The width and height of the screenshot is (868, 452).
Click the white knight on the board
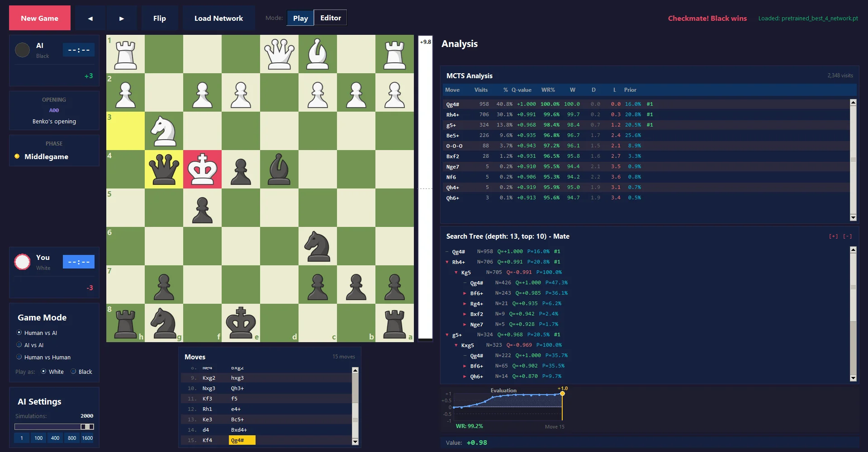tap(164, 131)
